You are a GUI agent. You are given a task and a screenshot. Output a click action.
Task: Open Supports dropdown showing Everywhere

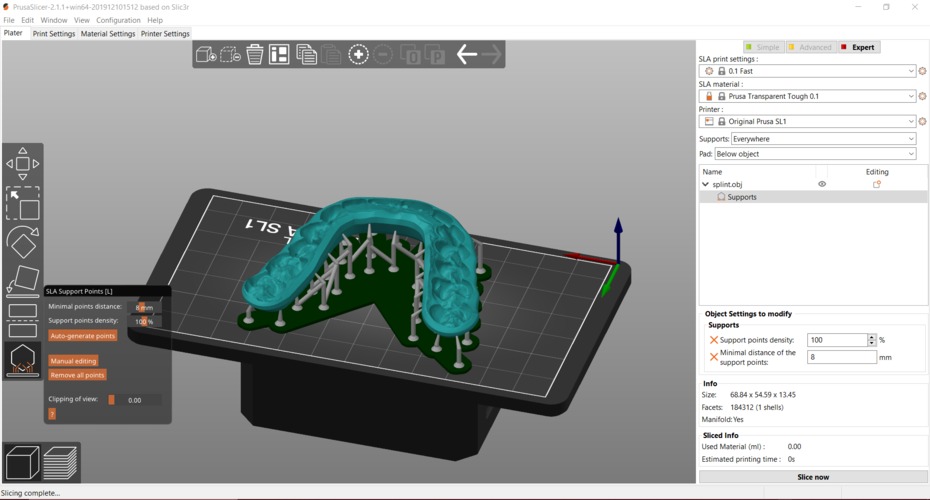click(x=823, y=139)
